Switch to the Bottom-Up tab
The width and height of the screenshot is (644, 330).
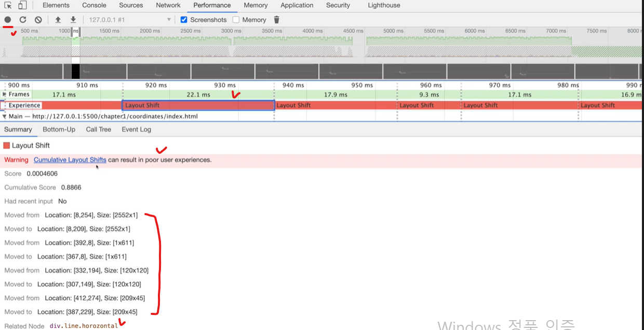[x=59, y=129]
